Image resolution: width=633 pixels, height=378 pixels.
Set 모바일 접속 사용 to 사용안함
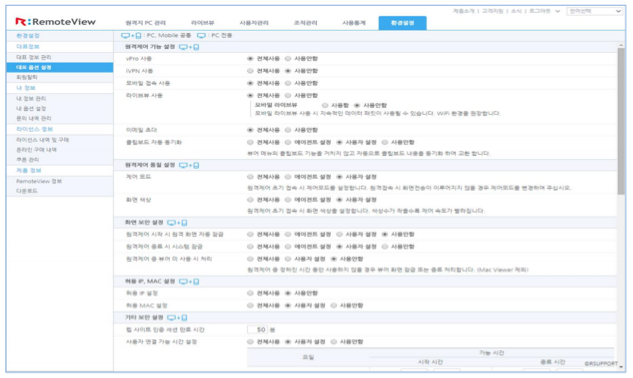288,83
